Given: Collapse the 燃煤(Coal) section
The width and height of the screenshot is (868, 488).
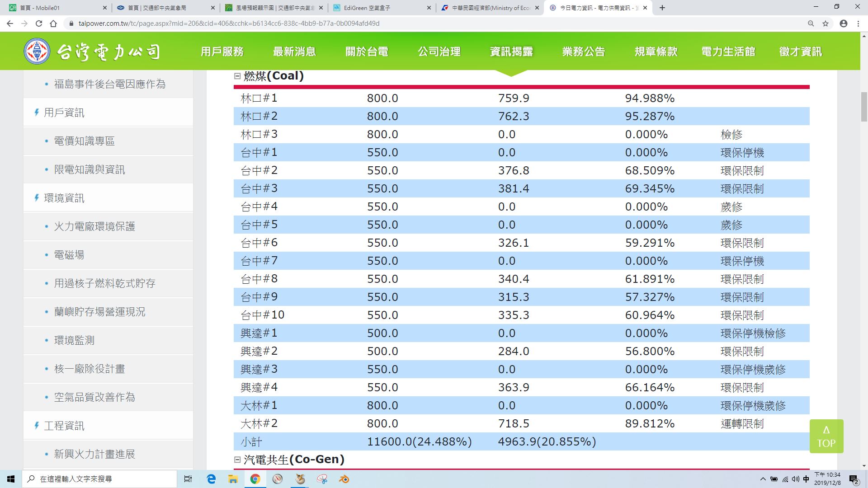Looking at the screenshot, I should pyautogui.click(x=237, y=76).
